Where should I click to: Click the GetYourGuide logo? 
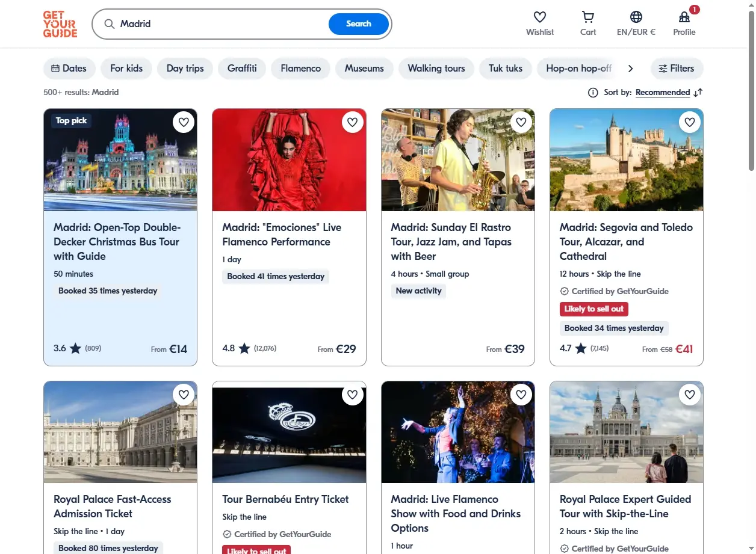(x=60, y=24)
